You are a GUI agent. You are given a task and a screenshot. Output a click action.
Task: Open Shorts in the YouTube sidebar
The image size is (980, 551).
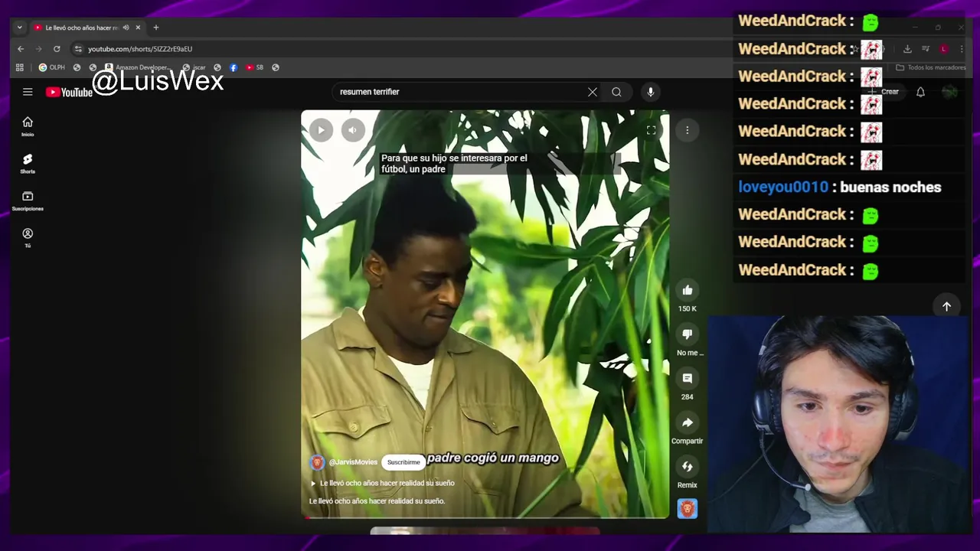pyautogui.click(x=28, y=164)
